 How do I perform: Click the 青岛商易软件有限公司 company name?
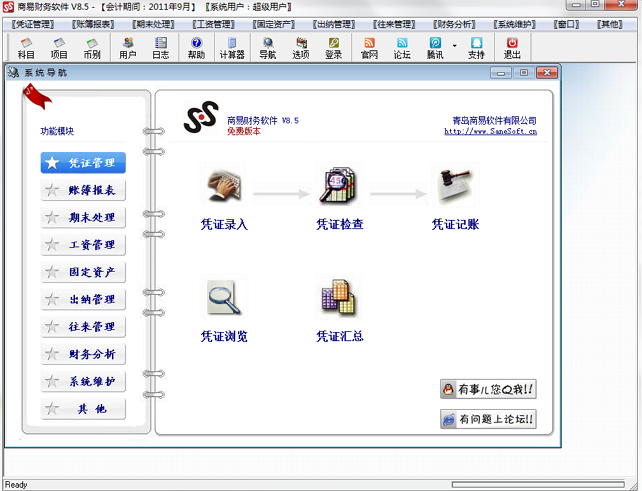click(x=494, y=120)
